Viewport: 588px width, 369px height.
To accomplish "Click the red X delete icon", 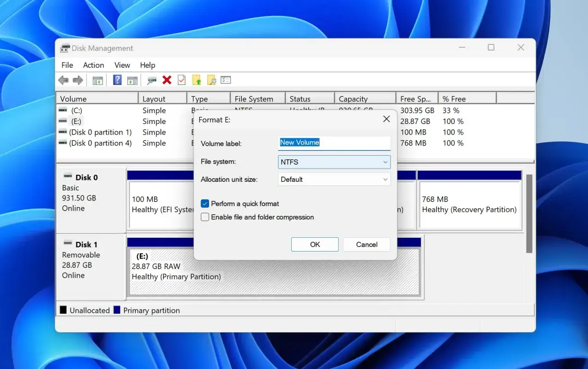I will click(167, 80).
